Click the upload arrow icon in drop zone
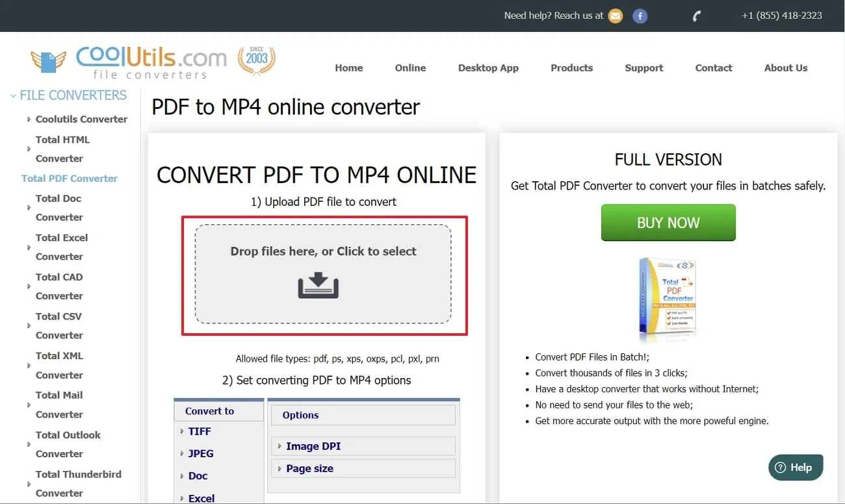Image resolution: width=845 pixels, height=504 pixels. point(318,286)
